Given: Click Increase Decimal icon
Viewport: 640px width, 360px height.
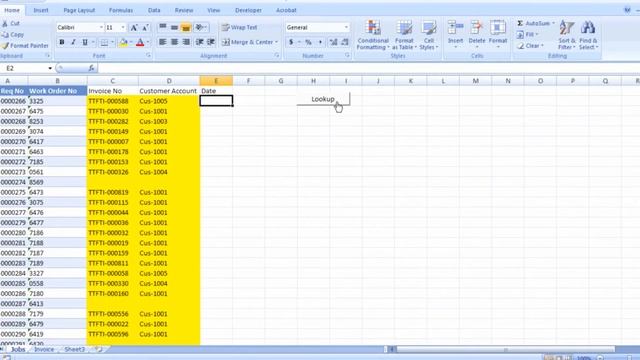Looking at the screenshot, I should tap(333, 42).
